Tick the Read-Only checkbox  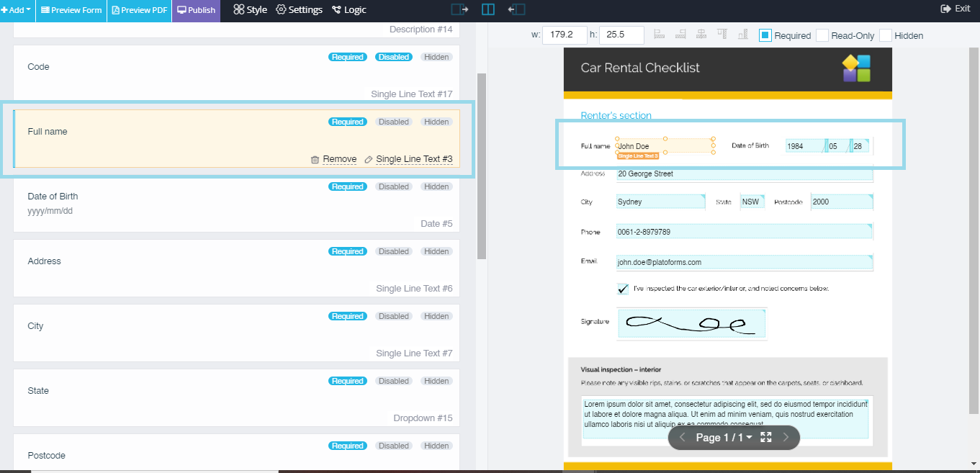point(822,35)
